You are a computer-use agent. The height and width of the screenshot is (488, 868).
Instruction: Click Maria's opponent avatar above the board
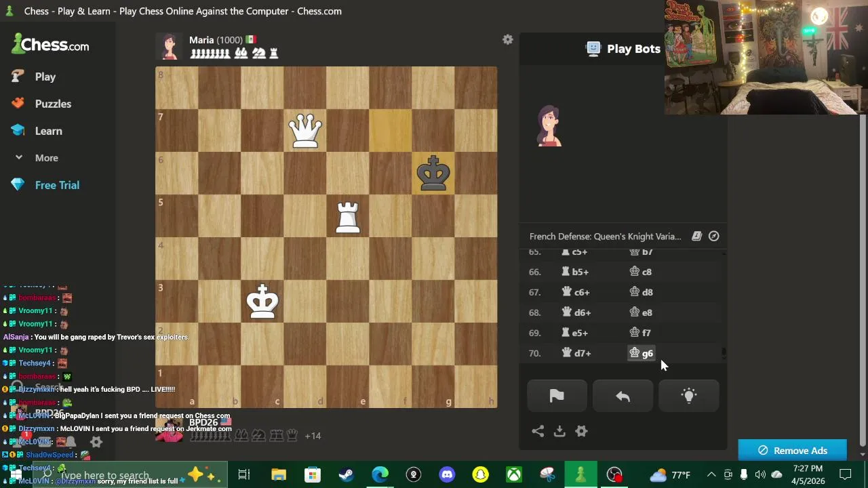click(x=170, y=46)
